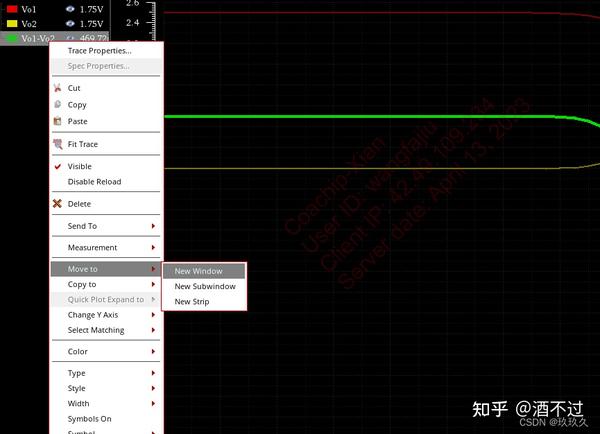Select Disable Reload option
The height and width of the screenshot is (434, 600).
pos(106,182)
